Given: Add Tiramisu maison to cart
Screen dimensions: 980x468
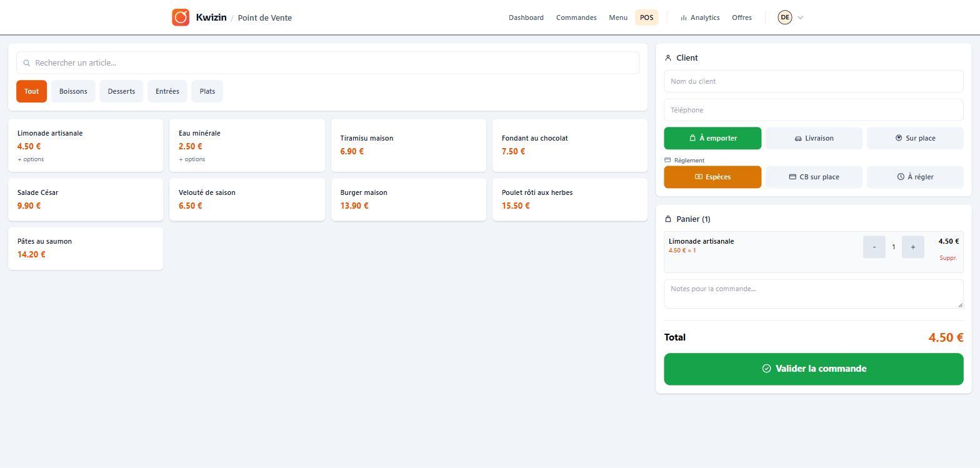Looking at the screenshot, I should tap(409, 146).
